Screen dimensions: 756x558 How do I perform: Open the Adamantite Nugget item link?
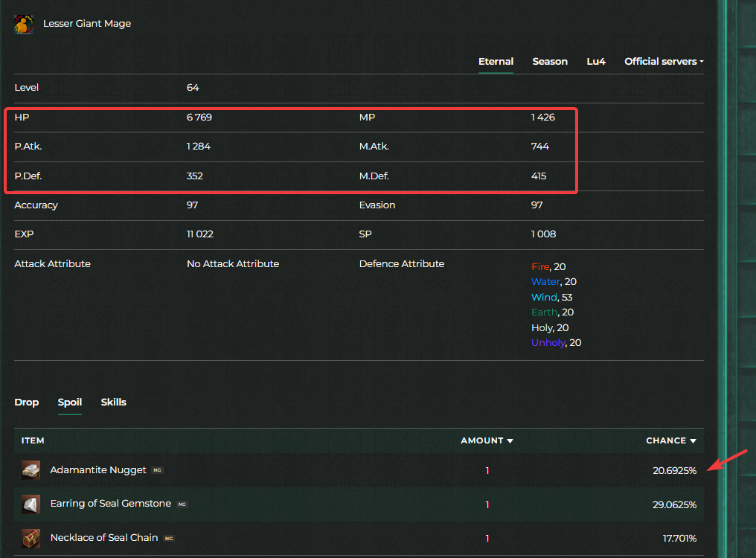[98, 470]
